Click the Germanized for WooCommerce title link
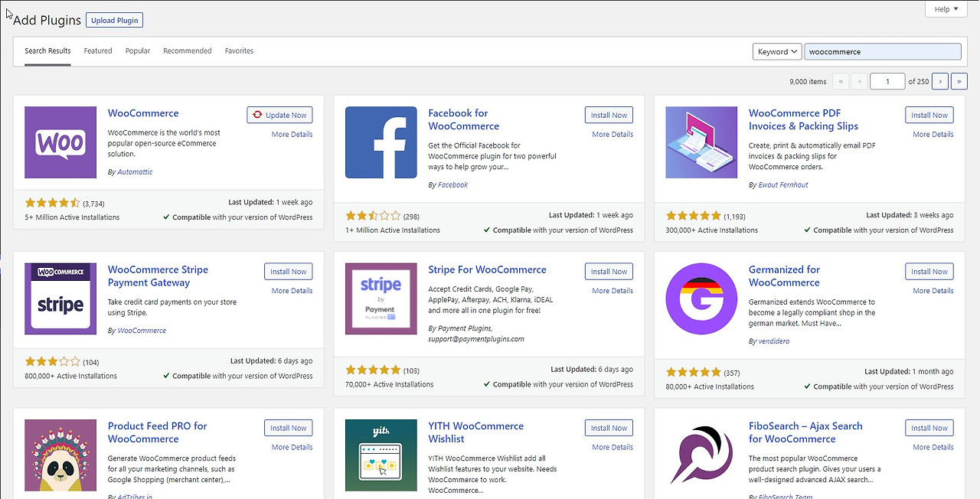This screenshot has height=499, width=980. 784,276
